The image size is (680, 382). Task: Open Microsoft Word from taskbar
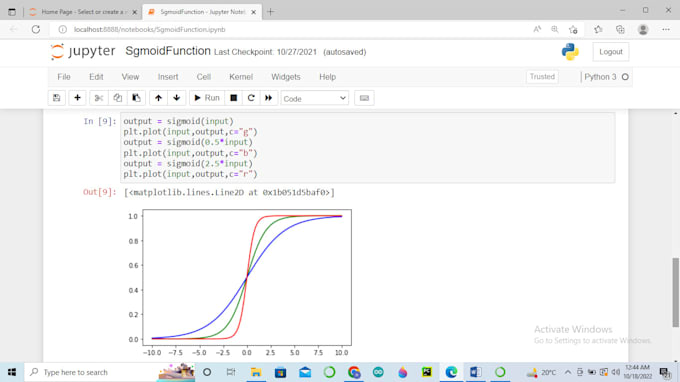coord(475,372)
